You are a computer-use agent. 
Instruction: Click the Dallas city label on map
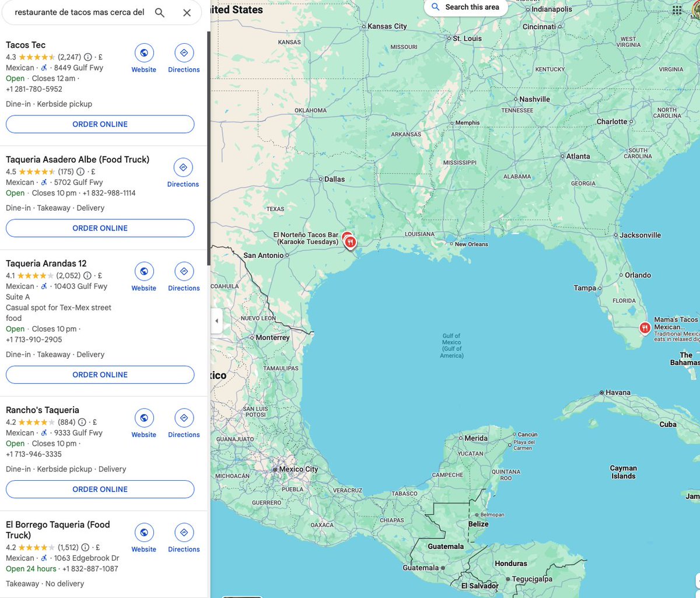coord(335,179)
